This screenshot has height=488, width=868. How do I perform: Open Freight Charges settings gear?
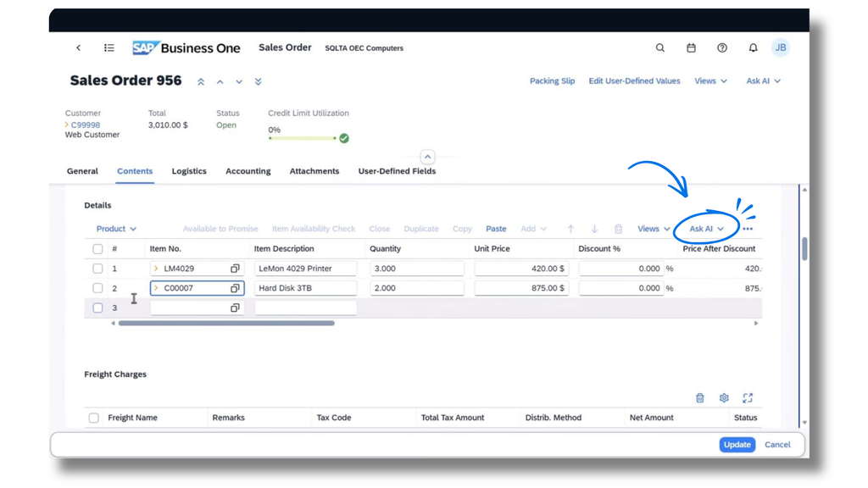pos(724,398)
